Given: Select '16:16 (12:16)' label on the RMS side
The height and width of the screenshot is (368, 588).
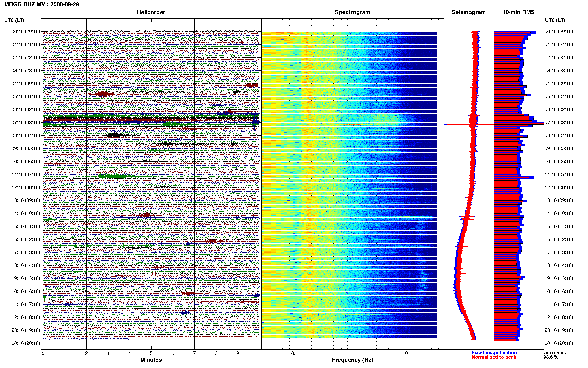Looking at the screenshot, I should (x=559, y=239).
